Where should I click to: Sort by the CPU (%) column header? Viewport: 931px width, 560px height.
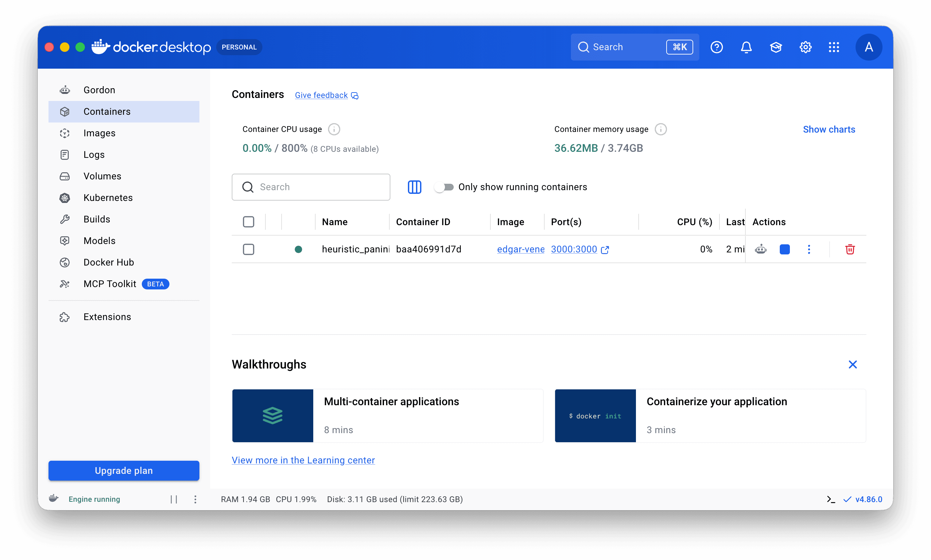click(695, 222)
